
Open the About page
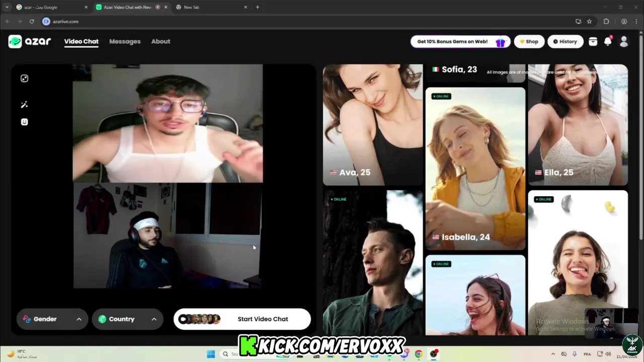[x=160, y=41]
